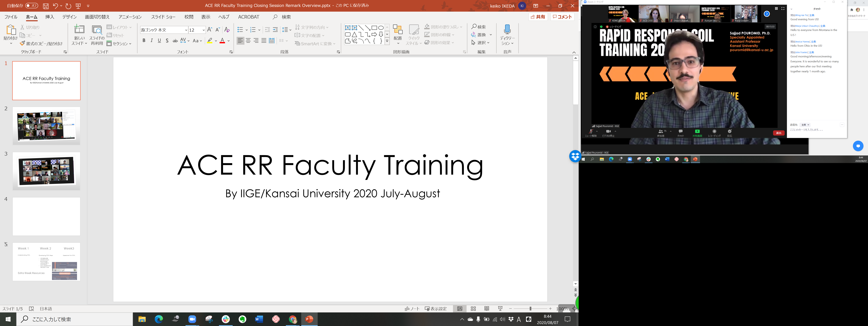
Task: Switch to Reading View in the status bar
Action: 487,308
